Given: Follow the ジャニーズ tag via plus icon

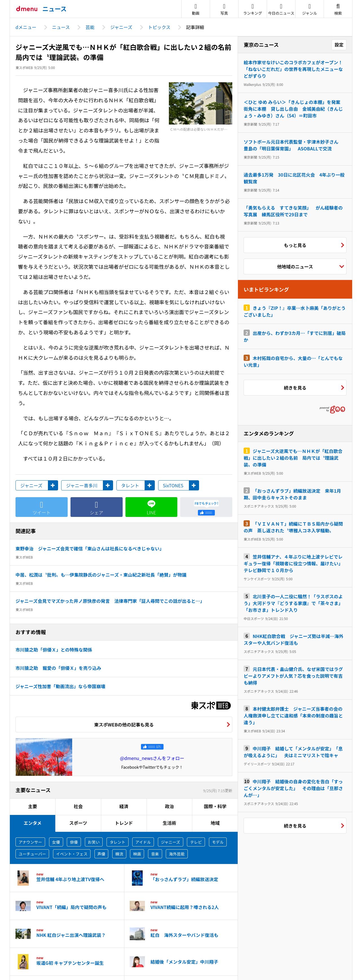Looking at the screenshot, I should (x=53, y=485).
